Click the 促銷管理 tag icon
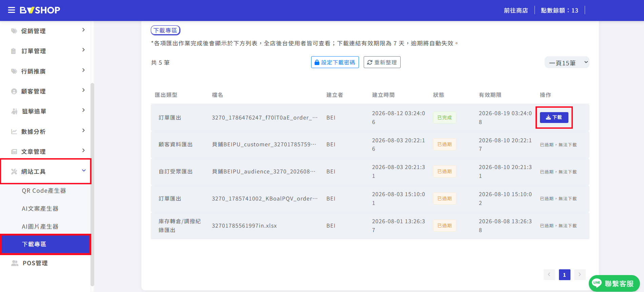644x292 pixels. (14, 31)
